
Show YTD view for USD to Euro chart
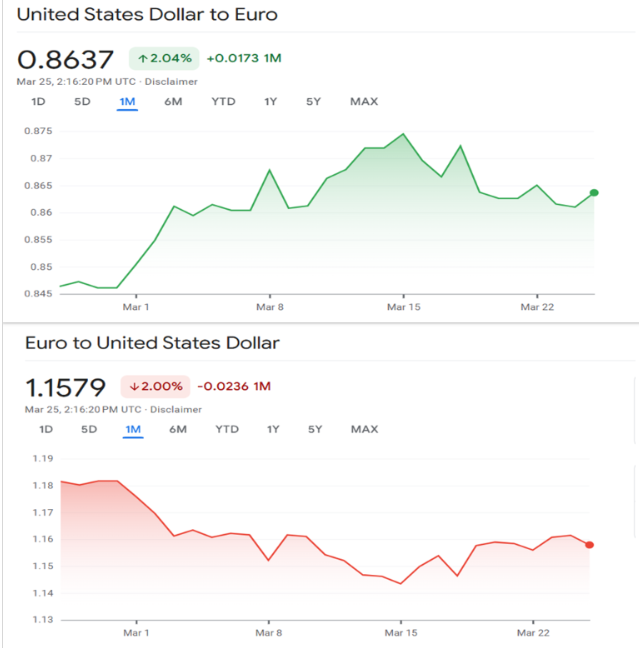(x=222, y=101)
